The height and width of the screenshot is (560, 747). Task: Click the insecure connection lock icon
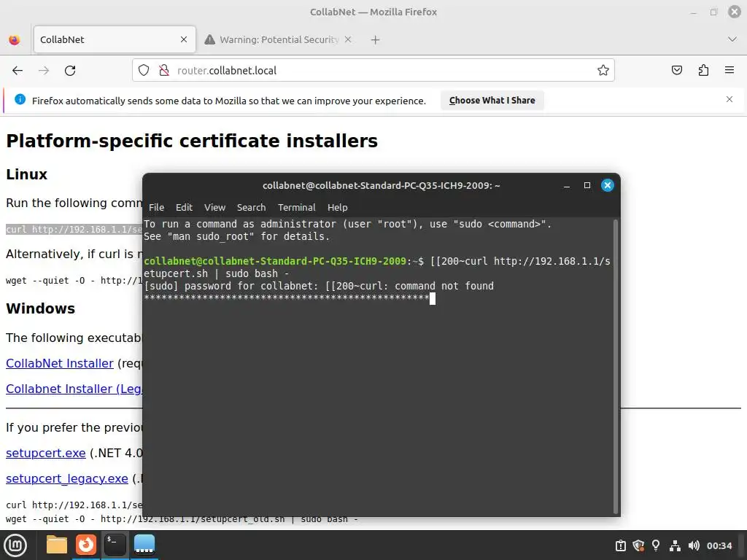(164, 71)
